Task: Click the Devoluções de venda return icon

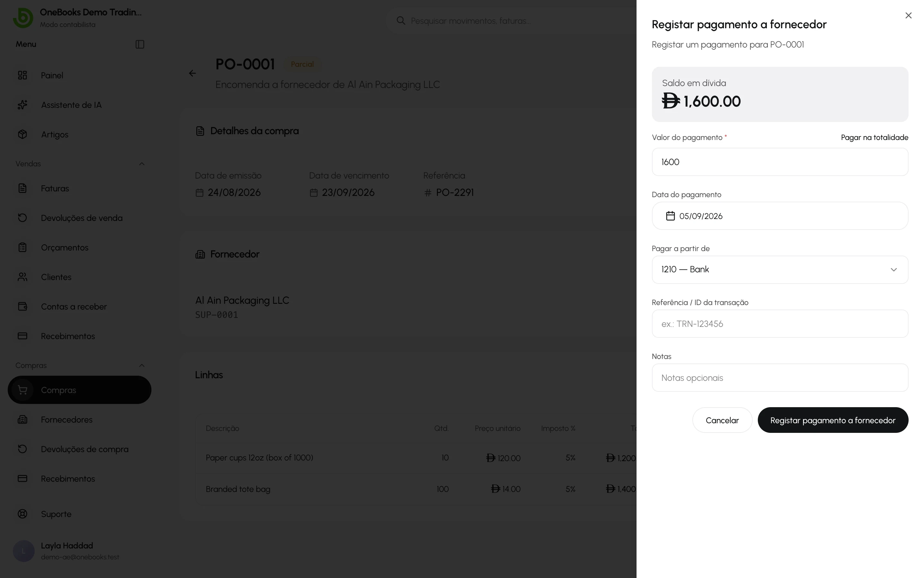Action: click(x=22, y=217)
